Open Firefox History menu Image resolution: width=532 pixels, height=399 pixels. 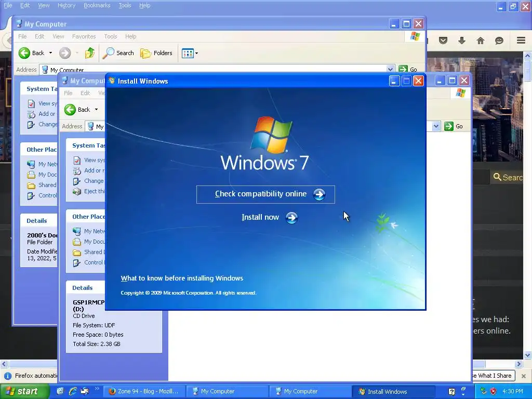(66, 5)
